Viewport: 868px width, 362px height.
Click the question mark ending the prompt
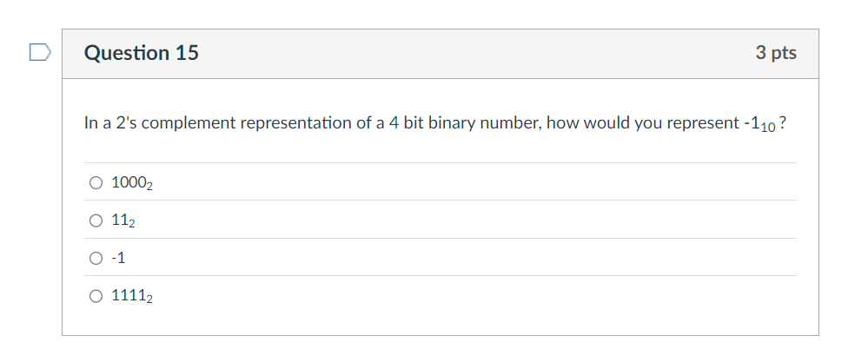tap(782, 122)
